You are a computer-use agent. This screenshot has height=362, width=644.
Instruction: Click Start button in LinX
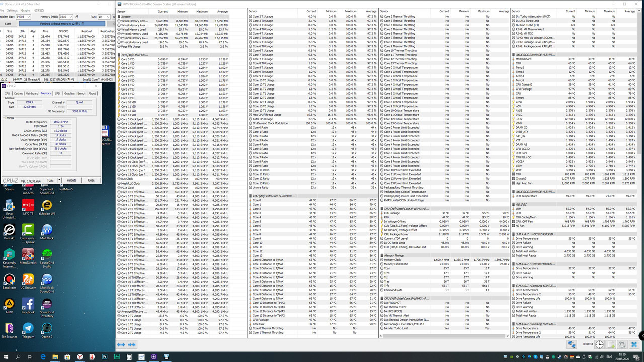tap(8, 24)
